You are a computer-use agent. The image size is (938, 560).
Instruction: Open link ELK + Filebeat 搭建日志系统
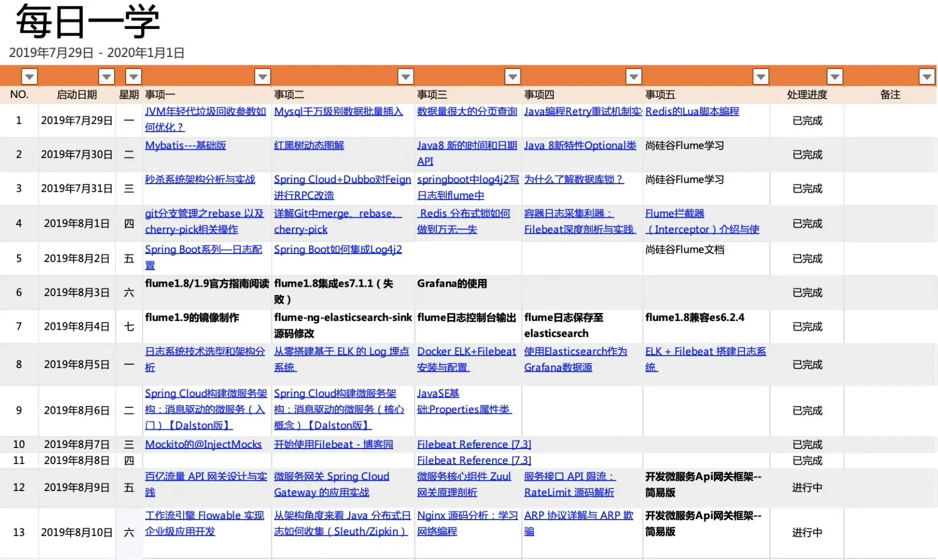point(706,359)
